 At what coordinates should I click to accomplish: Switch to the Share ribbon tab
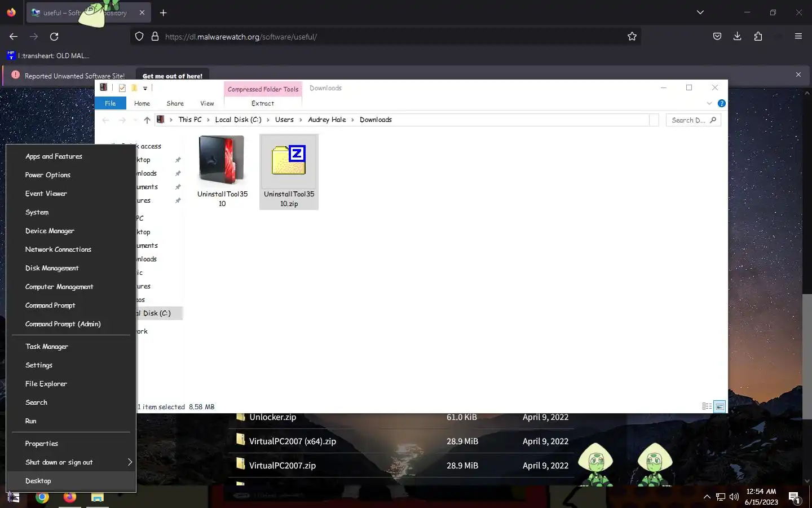175,103
